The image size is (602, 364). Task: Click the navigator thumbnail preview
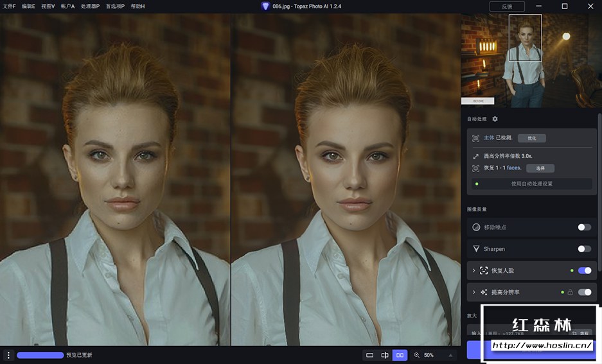531,60
